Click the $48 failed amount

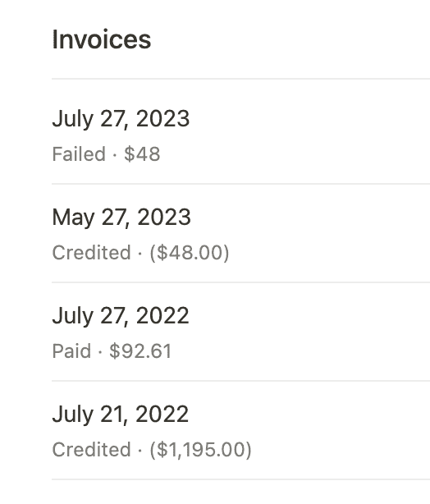click(x=142, y=153)
